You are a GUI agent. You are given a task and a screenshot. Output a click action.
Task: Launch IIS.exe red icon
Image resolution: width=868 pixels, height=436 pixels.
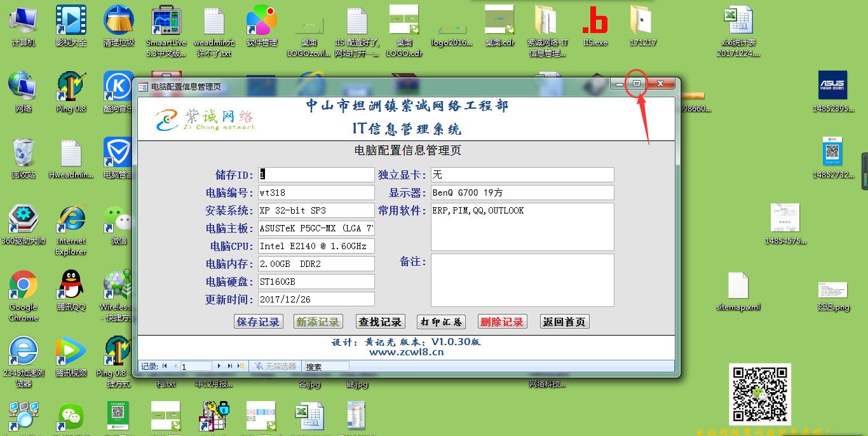(595, 26)
